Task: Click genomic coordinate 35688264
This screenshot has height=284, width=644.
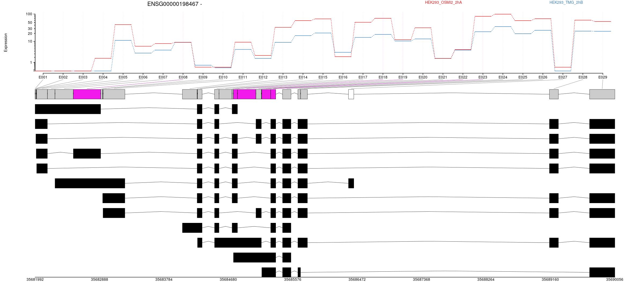Action: pyautogui.click(x=486, y=279)
